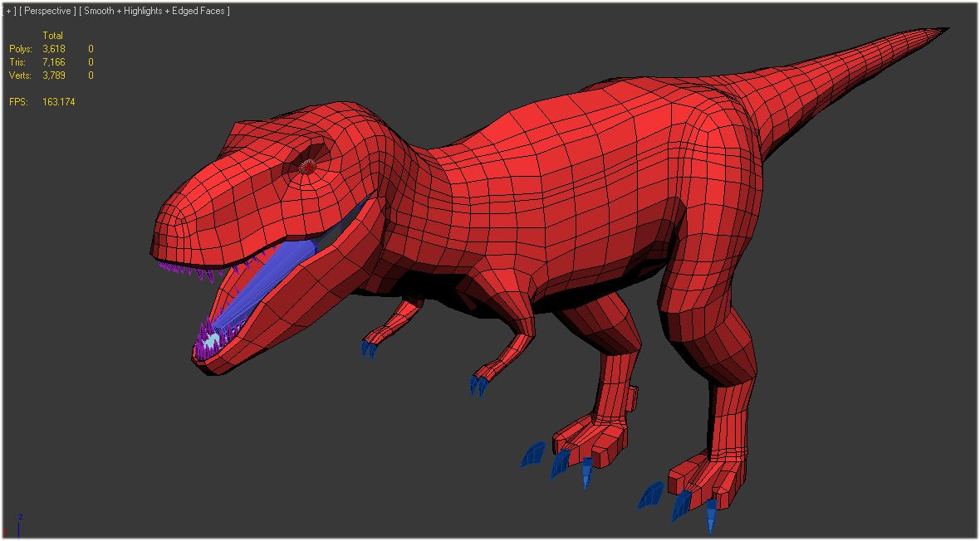The image size is (980, 541).
Task: Click the selection count "0" in the Tris row
Action: point(91,62)
